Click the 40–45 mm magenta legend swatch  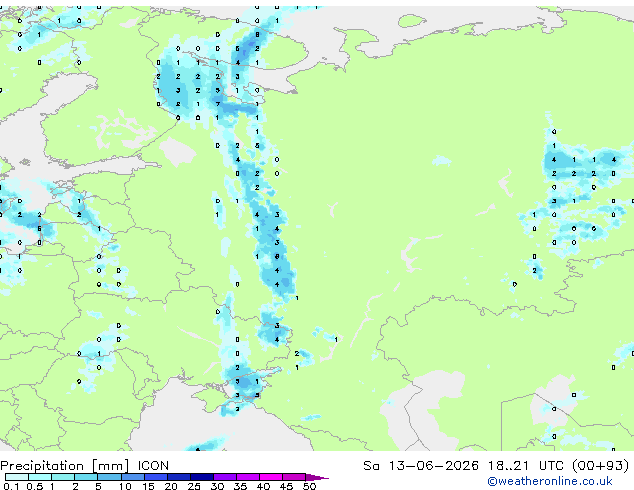click(271, 477)
